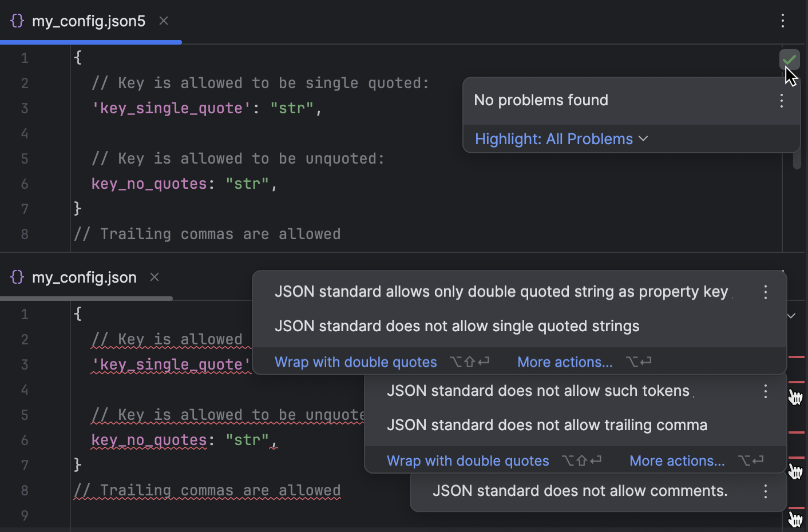Image resolution: width=808 pixels, height=532 pixels.
Task: Apply 'Wrap with double quotes' for trailing comma warning
Action: pyautogui.click(x=468, y=460)
